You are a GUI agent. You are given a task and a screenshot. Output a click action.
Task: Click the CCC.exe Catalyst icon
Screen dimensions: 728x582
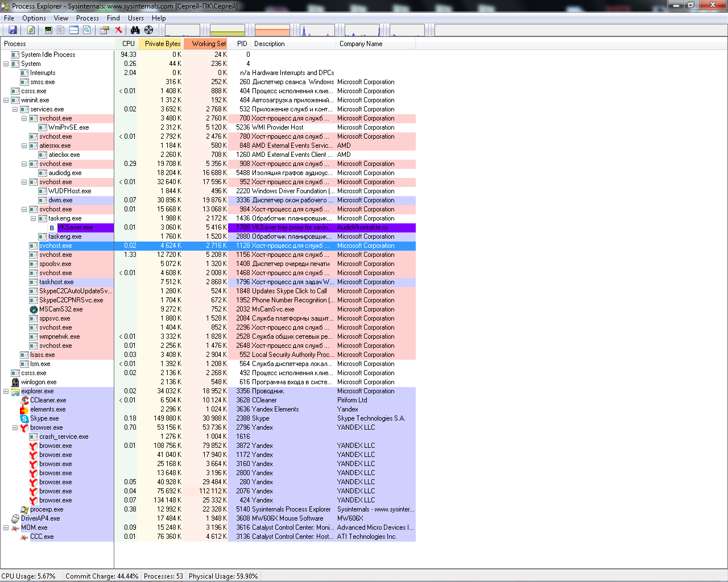pos(24,537)
